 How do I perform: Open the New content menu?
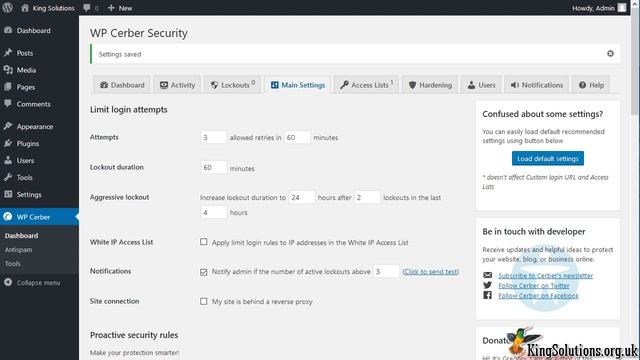click(120, 8)
